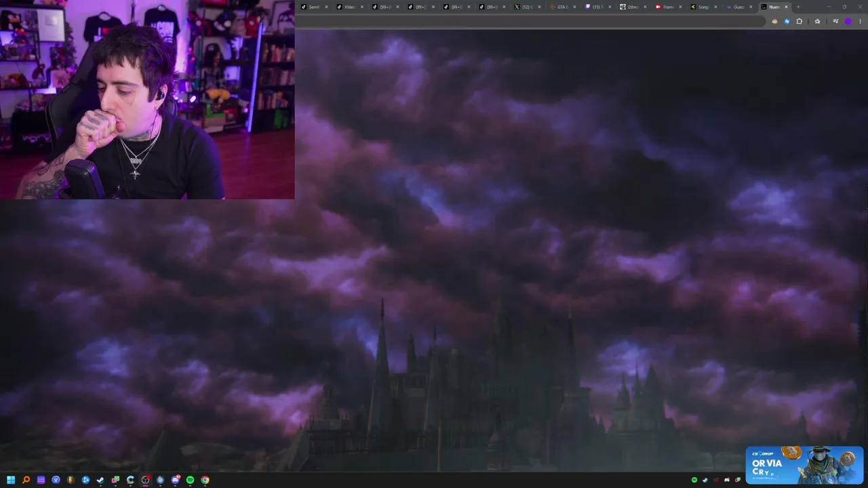The width and height of the screenshot is (868, 488).
Task: Click Discord icon in system tray
Action: (727, 480)
